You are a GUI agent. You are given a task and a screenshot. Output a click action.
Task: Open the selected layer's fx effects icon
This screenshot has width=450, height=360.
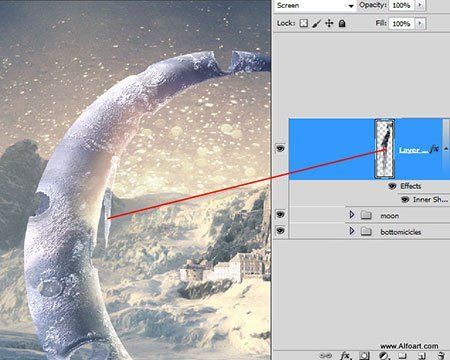pos(434,149)
